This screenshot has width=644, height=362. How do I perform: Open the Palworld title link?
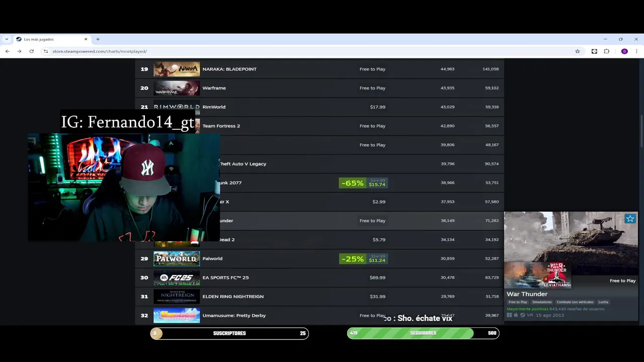pyautogui.click(x=212, y=258)
